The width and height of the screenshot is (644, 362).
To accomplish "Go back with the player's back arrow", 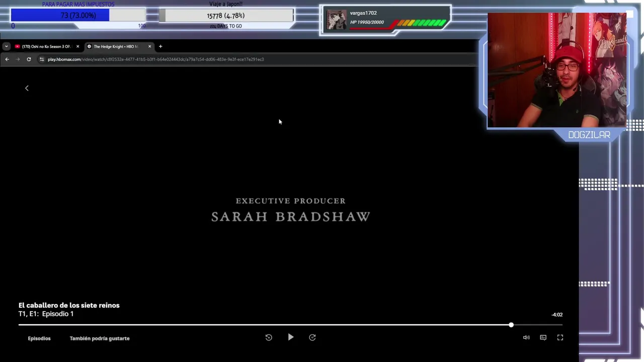I will point(27,88).
